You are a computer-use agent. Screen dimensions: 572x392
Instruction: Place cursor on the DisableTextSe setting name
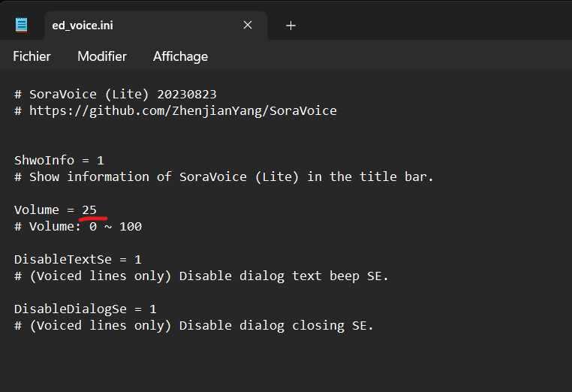pyautogui.click(x=63, y=259)
